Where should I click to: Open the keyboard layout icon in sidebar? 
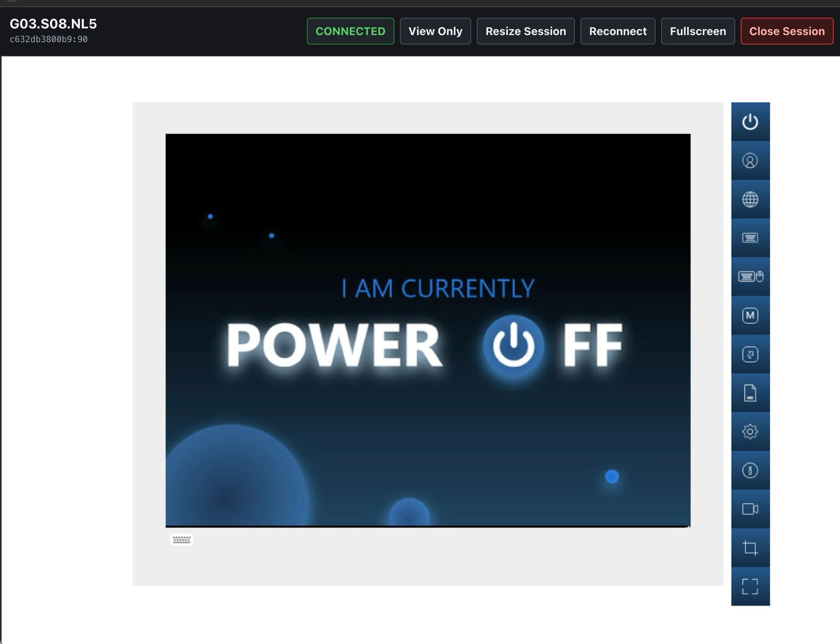(750, 238)
